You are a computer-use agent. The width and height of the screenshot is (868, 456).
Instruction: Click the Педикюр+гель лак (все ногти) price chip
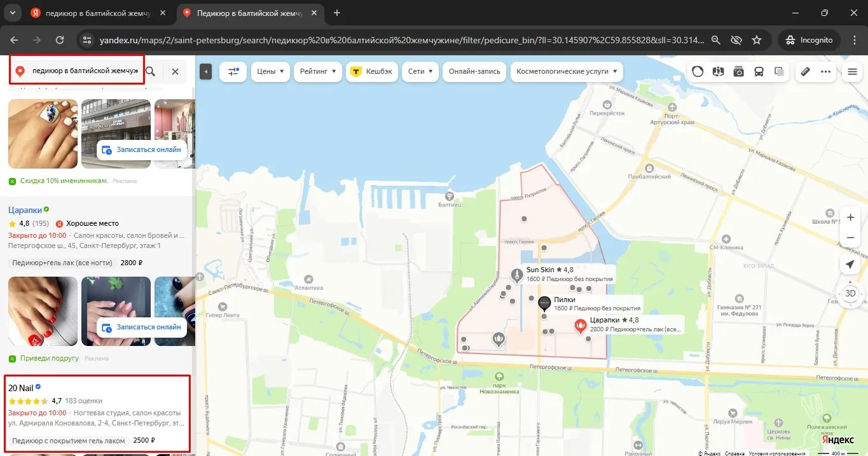tap(62, 263)
